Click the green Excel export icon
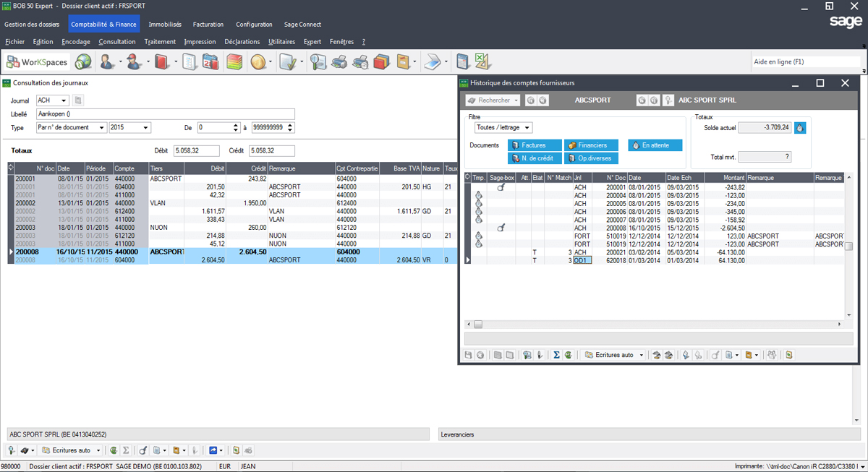 click(482, 62)
